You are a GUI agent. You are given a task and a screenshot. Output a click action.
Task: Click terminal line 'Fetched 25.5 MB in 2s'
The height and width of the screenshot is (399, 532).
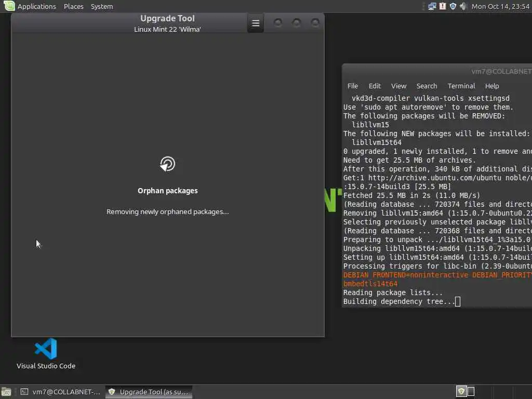point(411,195)
